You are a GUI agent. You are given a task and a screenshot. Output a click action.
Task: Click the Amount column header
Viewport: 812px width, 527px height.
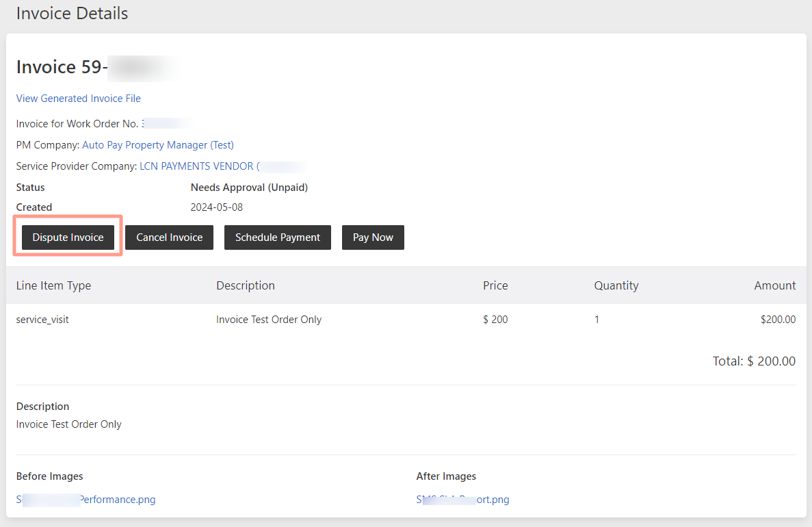[x=774, y=285]
